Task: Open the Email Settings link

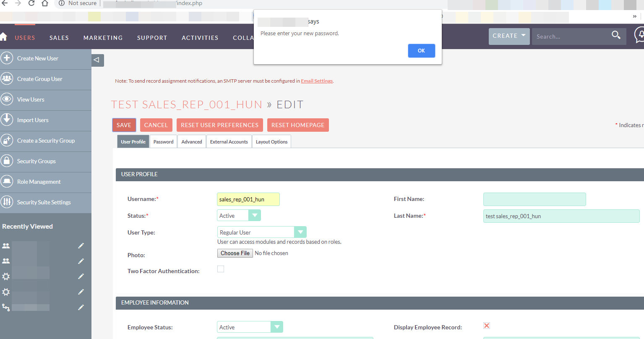Action: point(317,81)
